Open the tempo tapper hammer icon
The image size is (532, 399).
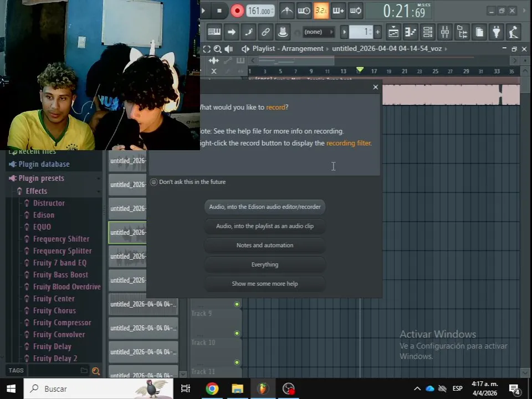point(513,32)
